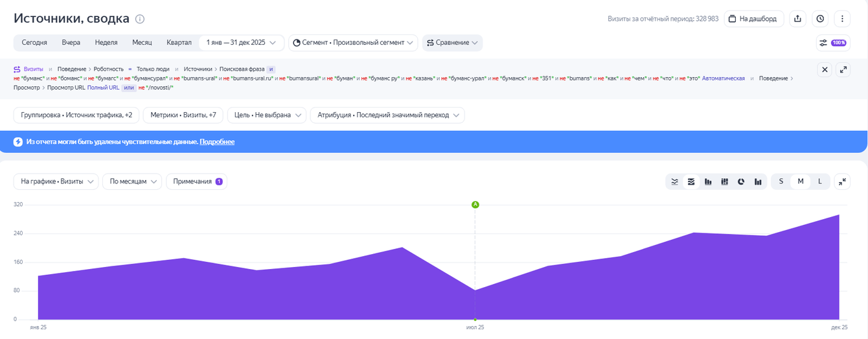Open the Подробнее link in blue banner
This screenshot has width=868, height=339.
click(217, 142)
